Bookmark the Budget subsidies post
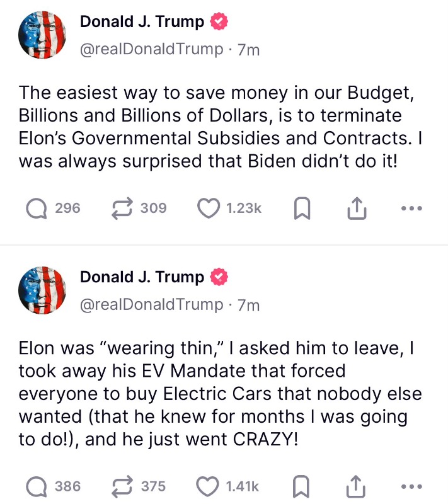 (x=302, y=209)
